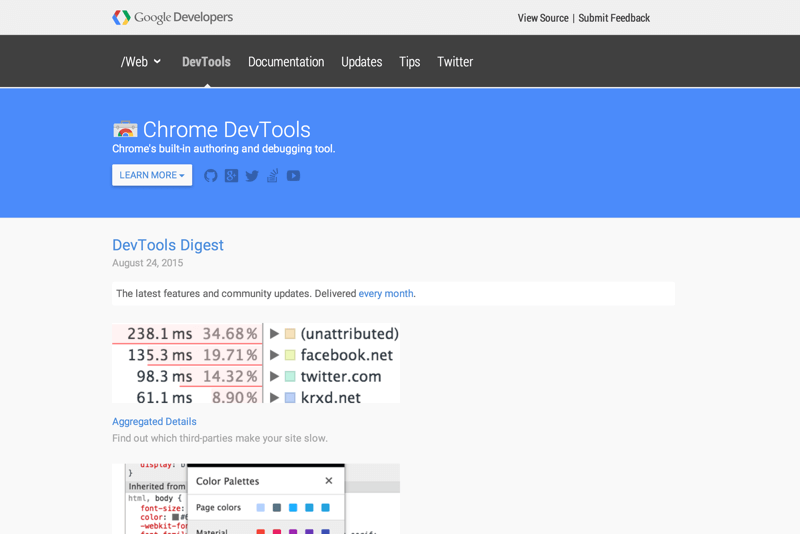The height and width of the screenshot is (534, 800).
Task: Open the timing table image with facebook.net
Action: click(256, 363)
